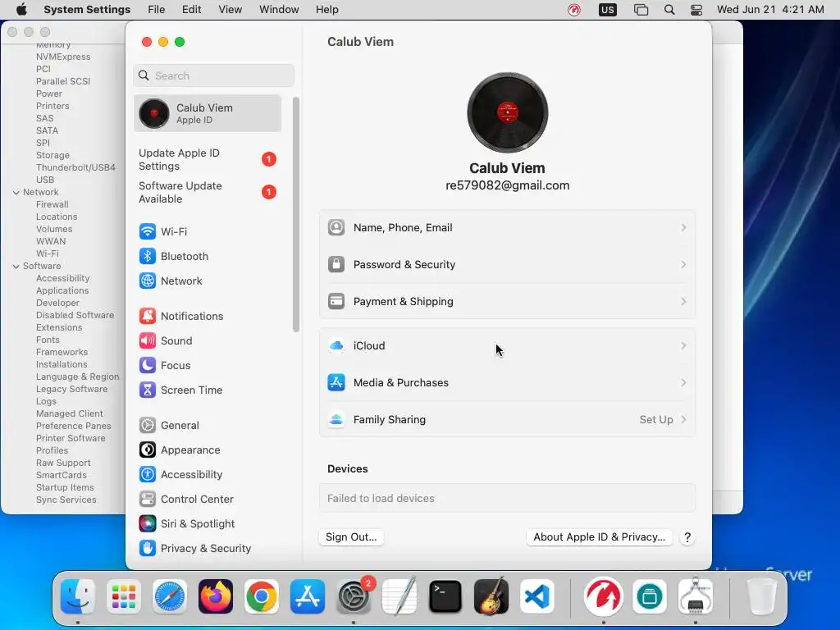
Task: Launch Visual Studio Code from the Dock
Action: point(537,596)
